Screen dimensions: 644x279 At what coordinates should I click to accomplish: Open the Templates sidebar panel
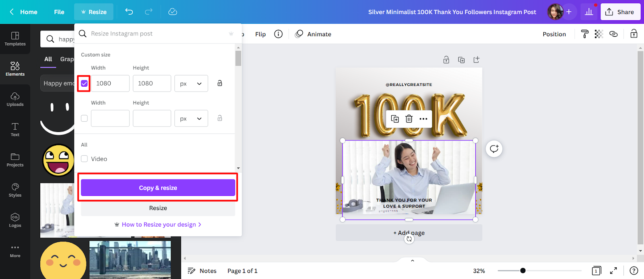[x=15, y=39]
